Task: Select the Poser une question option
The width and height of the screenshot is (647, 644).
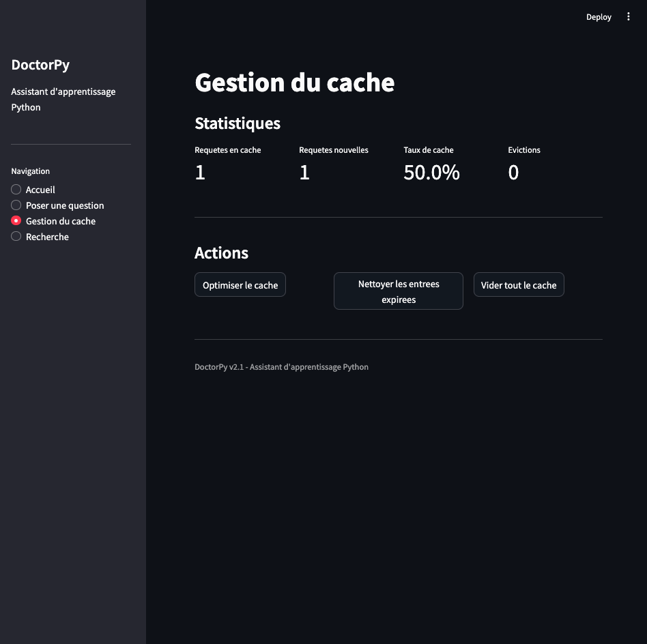Action: [x=57, y=205]
